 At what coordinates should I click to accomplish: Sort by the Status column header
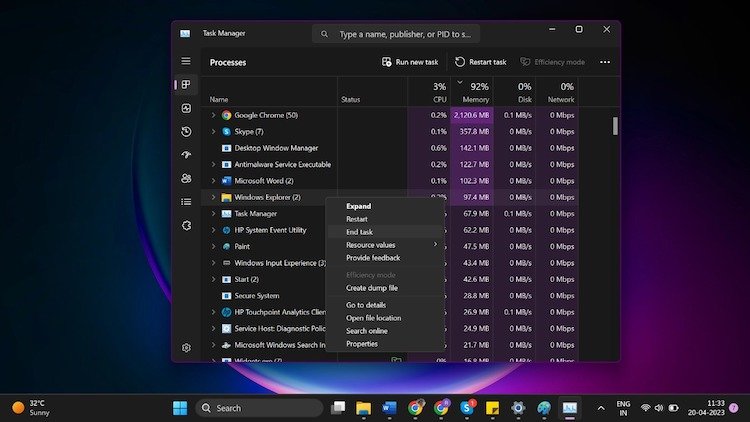[x=373, y=92]
